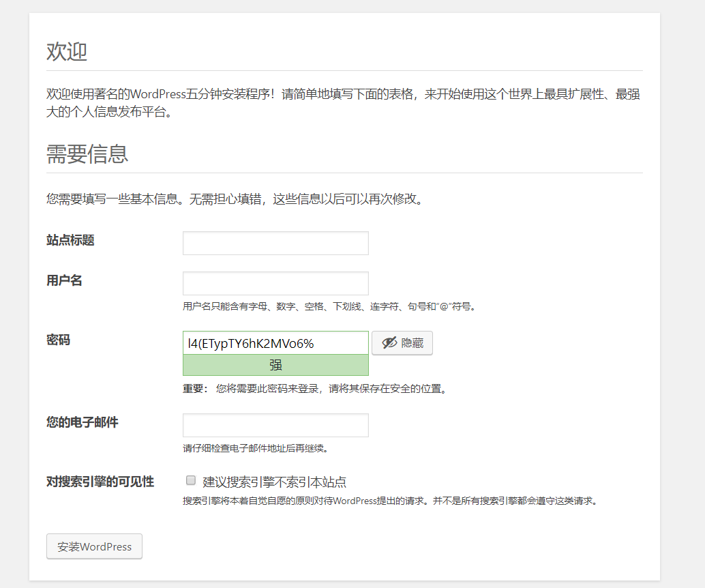This screenshot has width=705, height=588.
Task: Toggle search engine indexing option off
Action: coord(191,480)
